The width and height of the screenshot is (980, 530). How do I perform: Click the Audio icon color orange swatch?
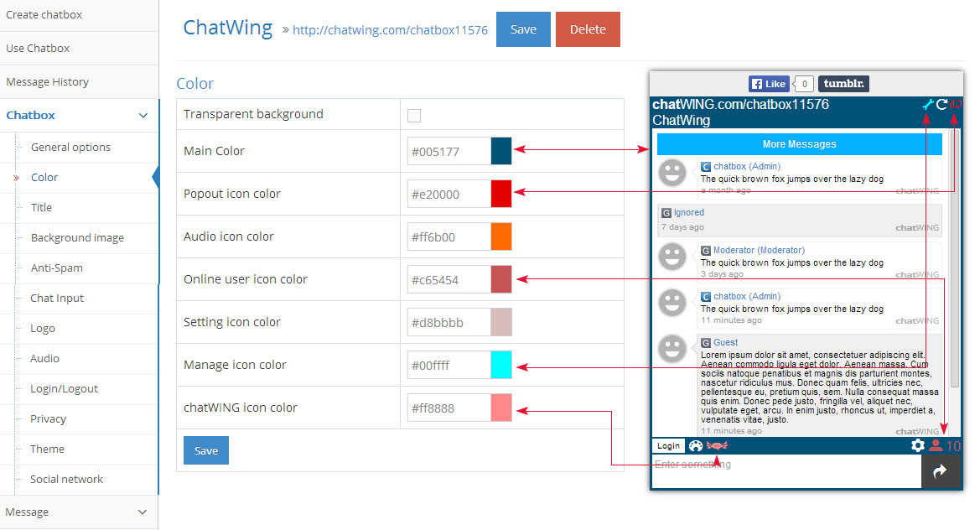pos(501,236)
